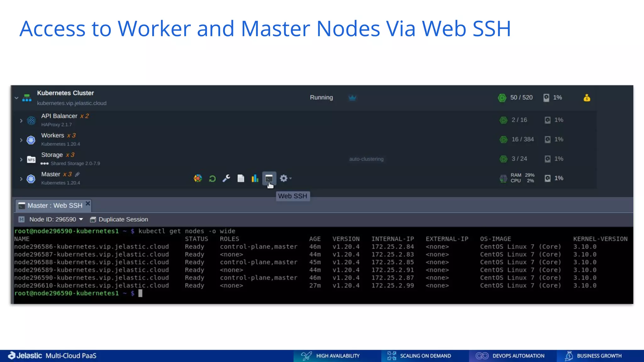This screenshot has width=644, height=362.
Task: Click the kubernetes.vip.jelastic.cloud domain link
Action: [x=72, y=103]
